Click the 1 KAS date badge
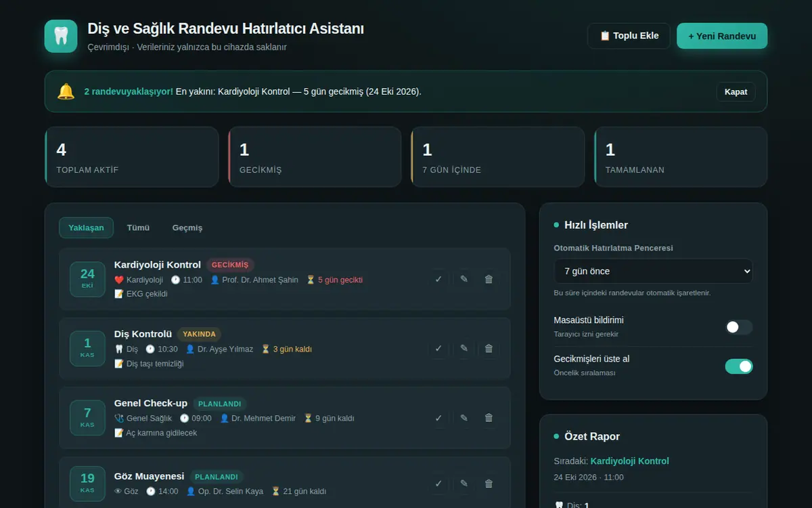Image resolution: width=812 pixels, height=508 pixels. (x=87, y=348)
